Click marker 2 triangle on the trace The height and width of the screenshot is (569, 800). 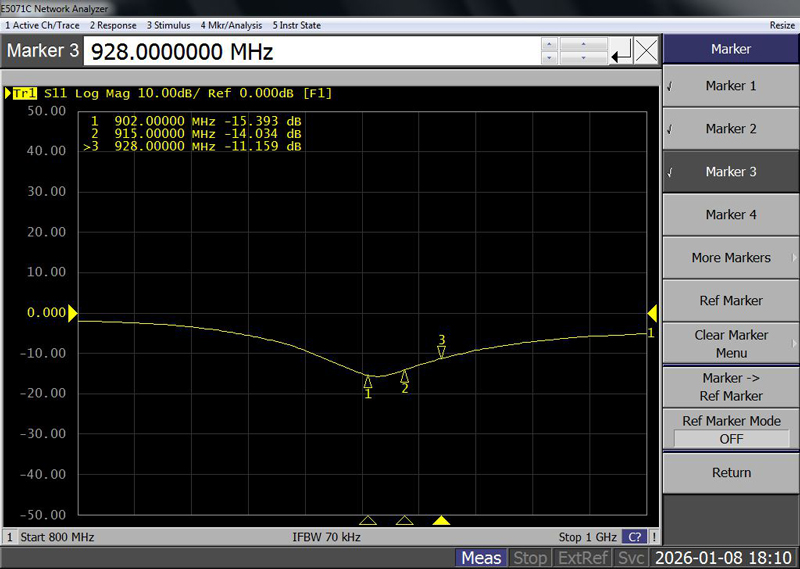click(x=405, y=376)
